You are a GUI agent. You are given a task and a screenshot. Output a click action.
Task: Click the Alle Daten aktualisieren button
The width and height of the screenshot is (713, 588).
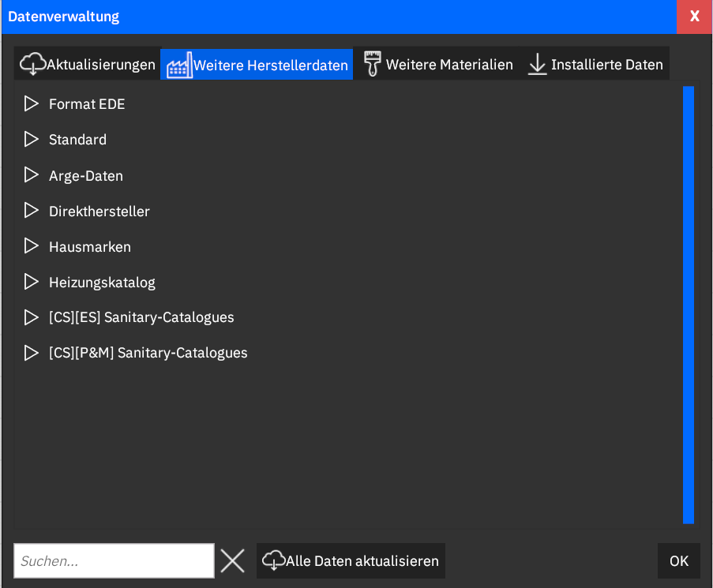click(351, 560)
